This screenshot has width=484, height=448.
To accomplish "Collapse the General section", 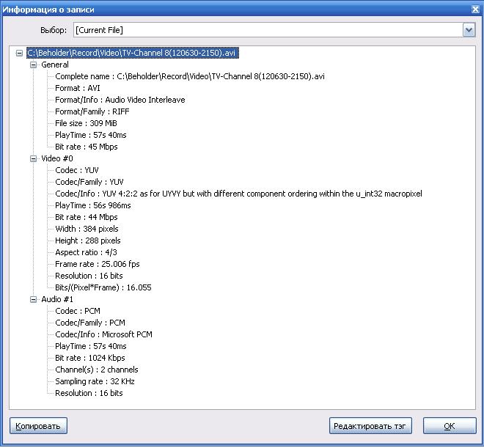I will point(33,65).
